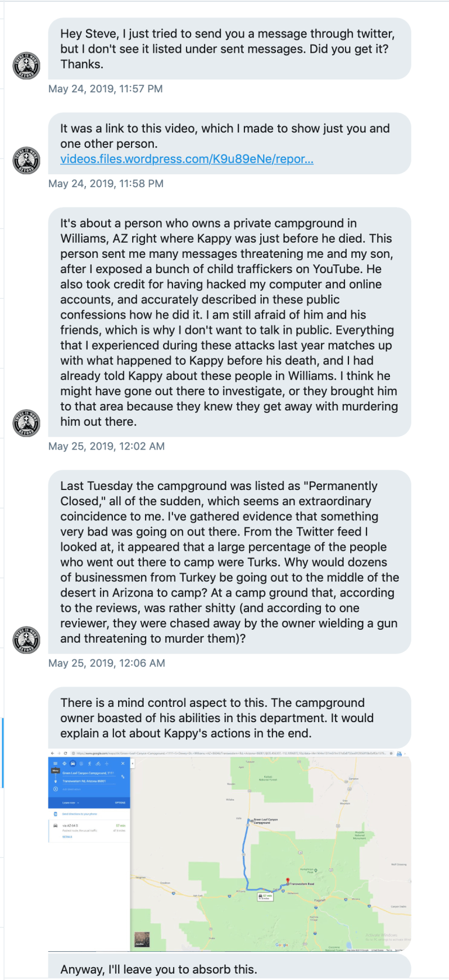Screen dimensions: 449x980
Task: Click the browser reload icon in the map screenshot
Action: (65, 753)
